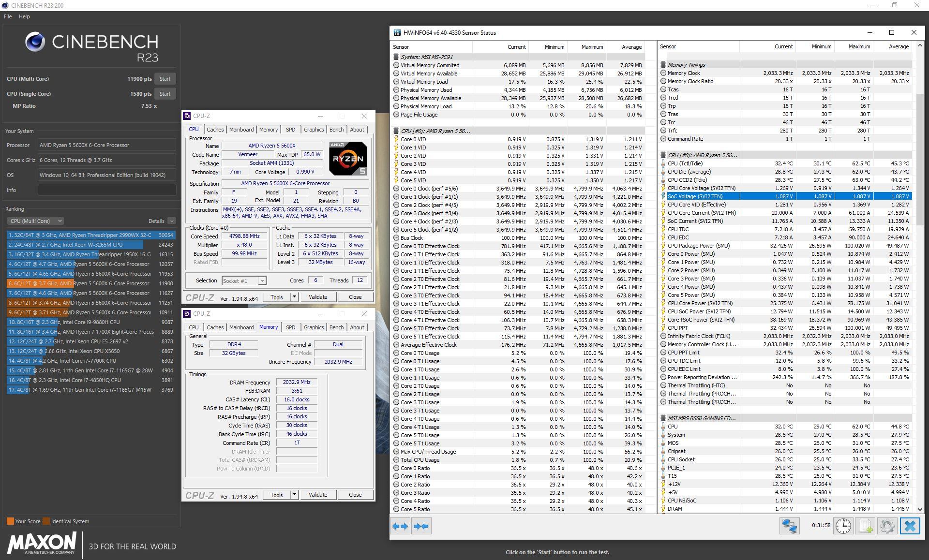Reset HWiNFO timer with clock icon

(x=843, y=526)
